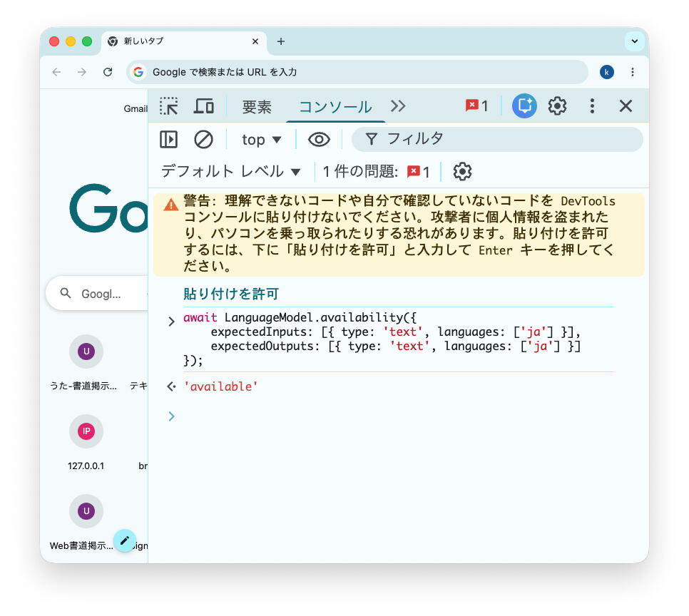
Task: Open a new tab with plus button
Action: [x=281, y=41]
